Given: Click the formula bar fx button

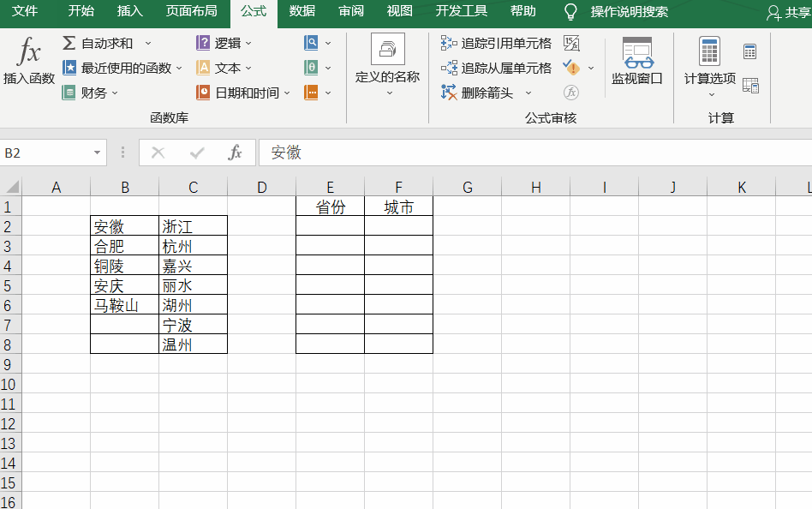Looking at the screenshot, I should click(x=235, y=153).
